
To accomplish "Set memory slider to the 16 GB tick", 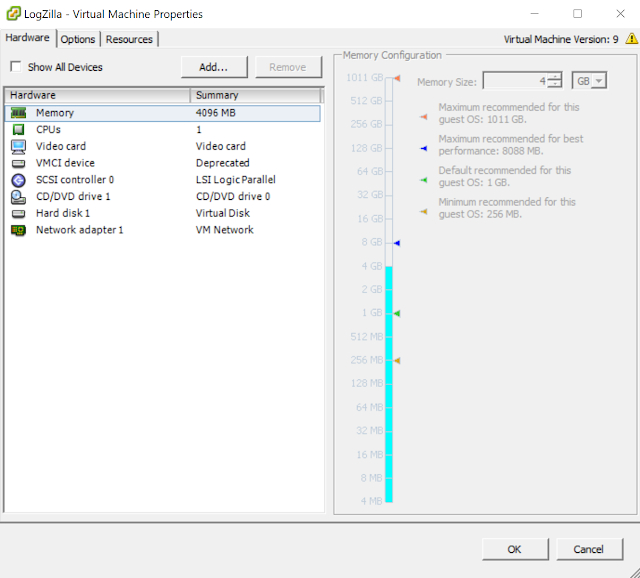I will point(389,219).
